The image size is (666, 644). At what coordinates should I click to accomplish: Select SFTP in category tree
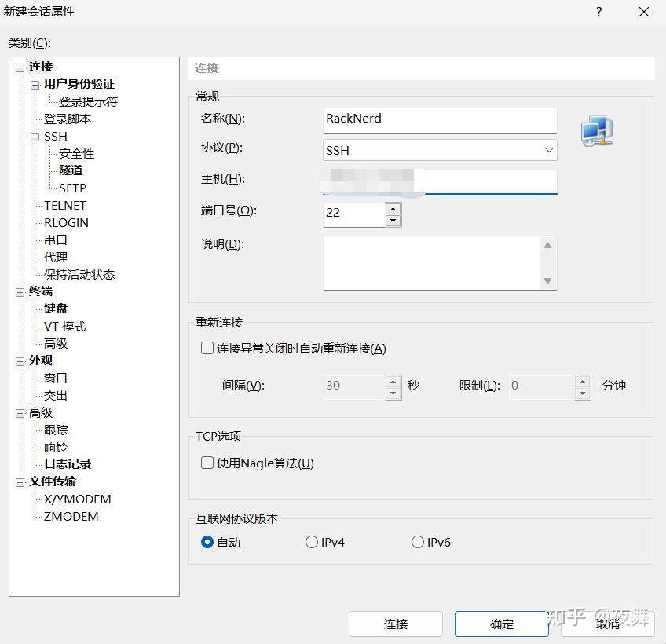72,188
